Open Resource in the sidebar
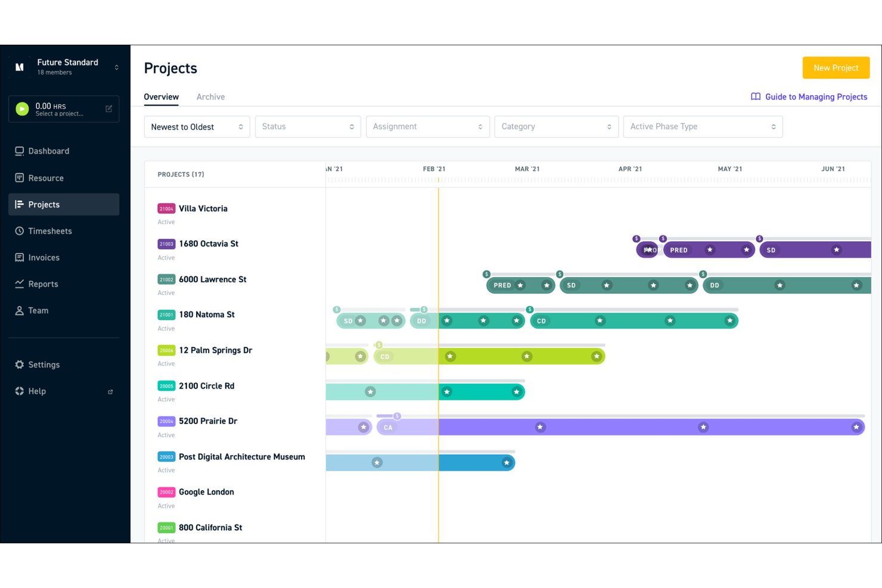882x588 pixels. [64, 178]
